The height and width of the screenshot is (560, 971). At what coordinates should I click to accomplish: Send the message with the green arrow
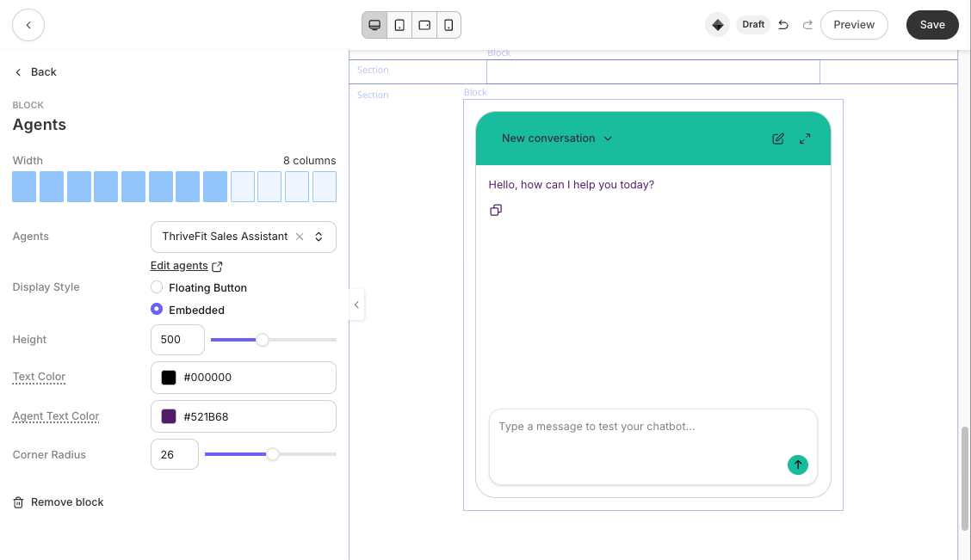point(798,465)
